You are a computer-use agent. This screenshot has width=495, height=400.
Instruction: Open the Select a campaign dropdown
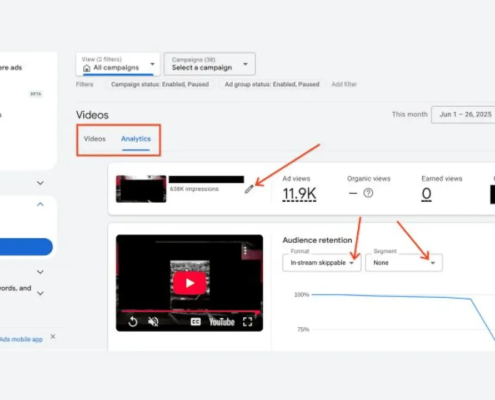click(210, 64)
